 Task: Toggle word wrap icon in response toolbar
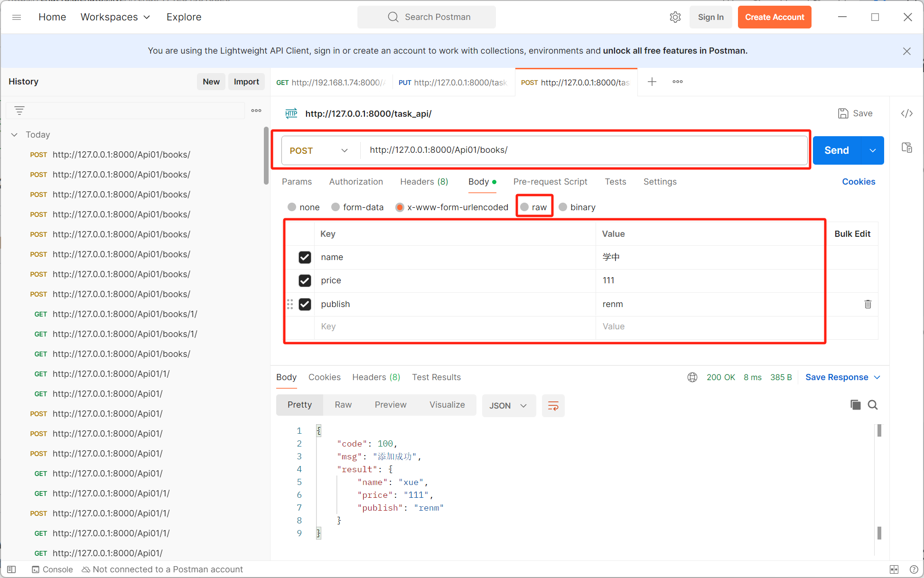(553, 406)
